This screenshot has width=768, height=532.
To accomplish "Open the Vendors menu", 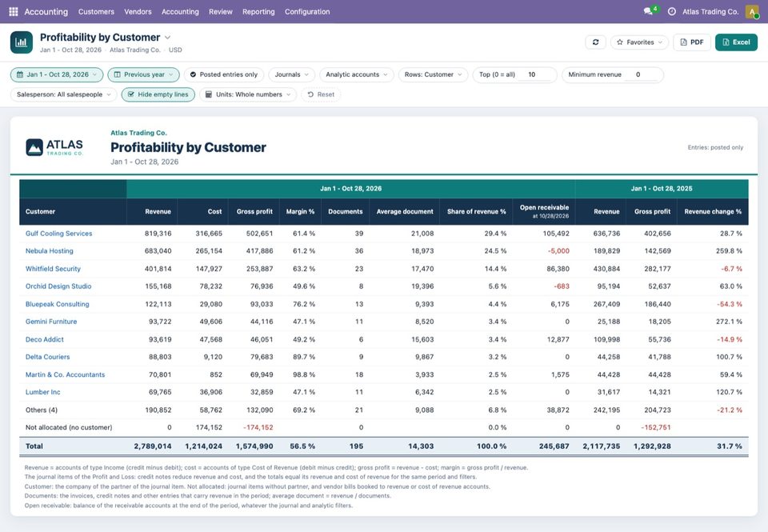I will point(138,12).
